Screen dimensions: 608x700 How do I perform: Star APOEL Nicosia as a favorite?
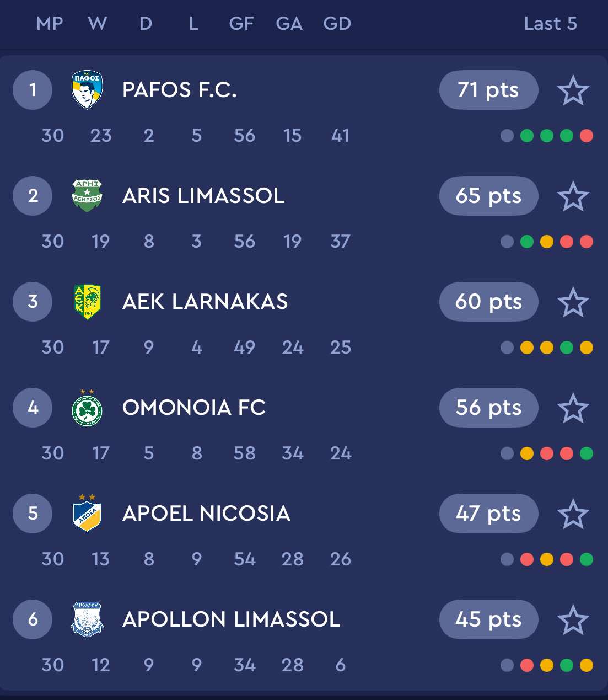[573, 514]
